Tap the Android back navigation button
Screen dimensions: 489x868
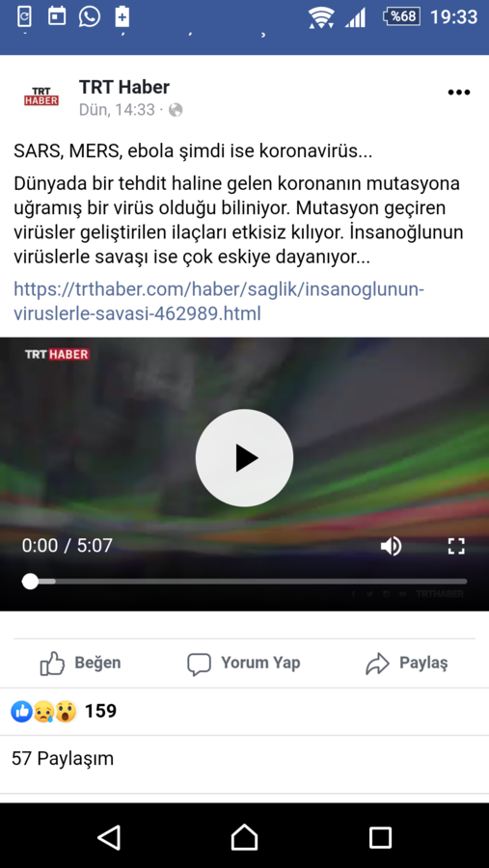tap(109, 837)
